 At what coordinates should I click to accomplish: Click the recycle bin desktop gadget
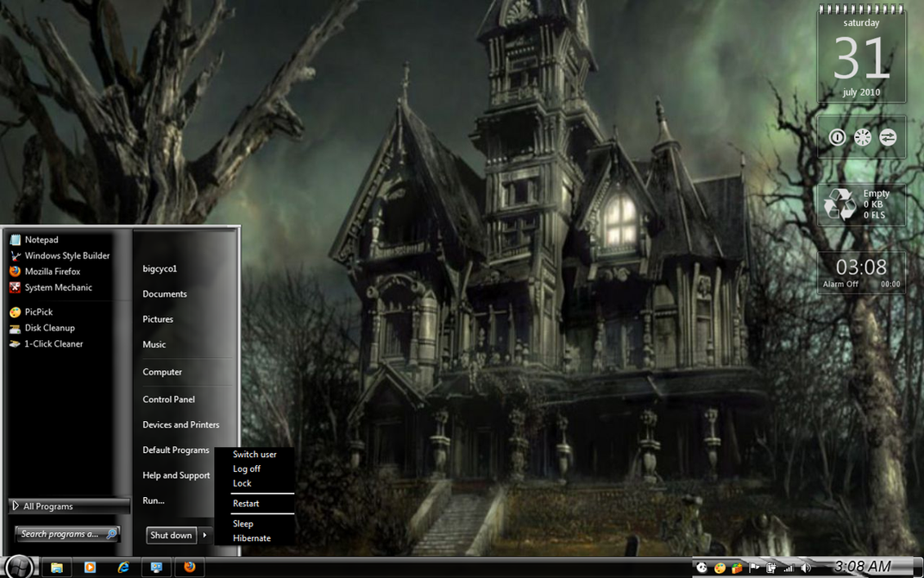(x=839, y=204)
